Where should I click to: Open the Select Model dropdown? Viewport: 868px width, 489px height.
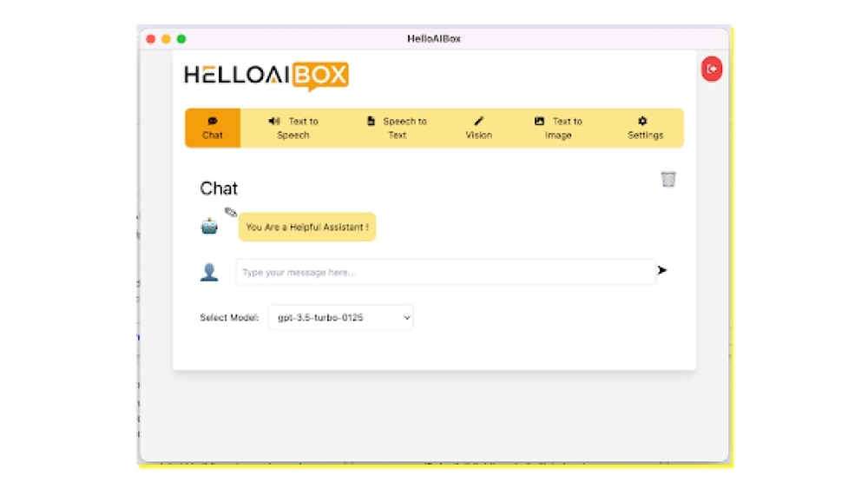340,317
